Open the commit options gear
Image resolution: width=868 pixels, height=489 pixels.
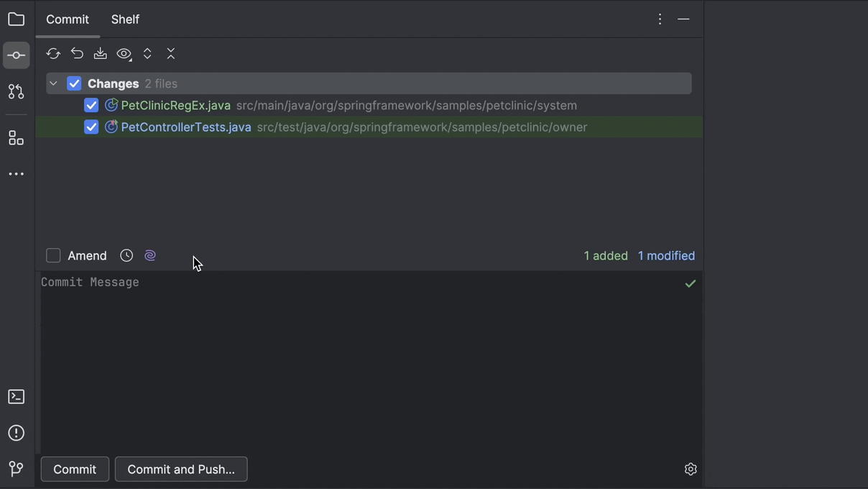pos(691,469)
